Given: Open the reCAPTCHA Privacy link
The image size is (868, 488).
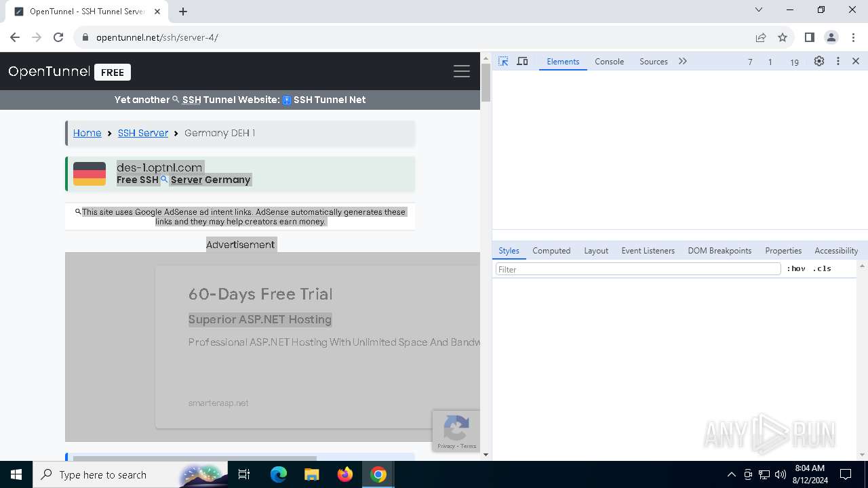Looking at the screenshot, I should coord(446,446).
